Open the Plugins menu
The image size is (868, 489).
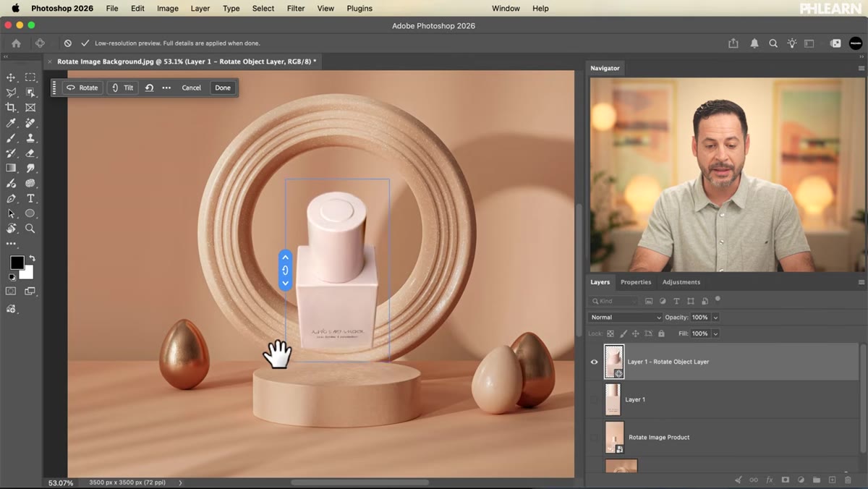[x=359, y=8]
